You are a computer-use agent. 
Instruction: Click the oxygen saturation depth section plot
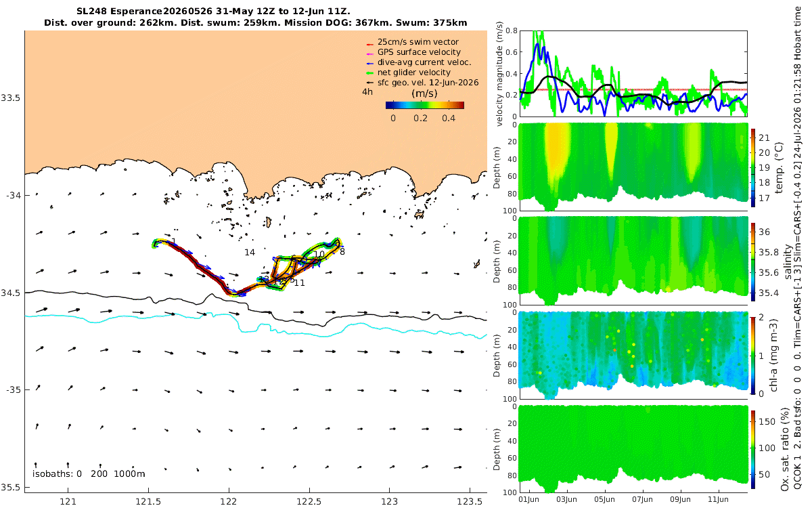pyautogui.click(x=633, y=448)
